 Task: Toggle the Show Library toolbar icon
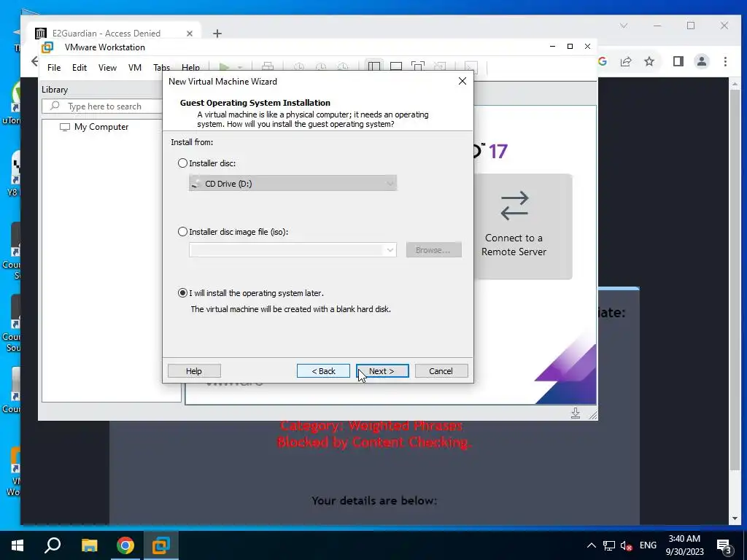pos(374,66)
